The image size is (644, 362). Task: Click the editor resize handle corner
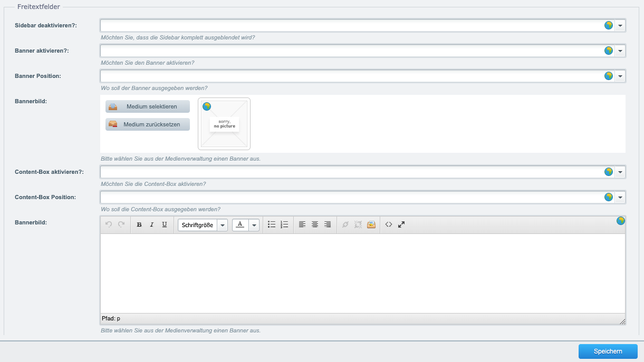(622, 320)
